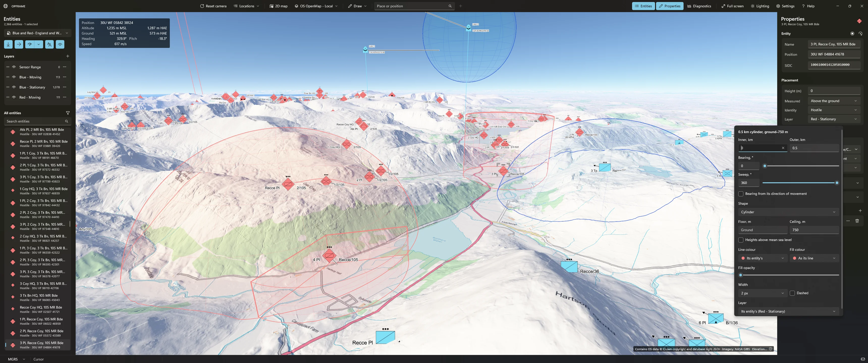Click the label text size (AA) button
The image size is (868, 363).
[49, 44]
